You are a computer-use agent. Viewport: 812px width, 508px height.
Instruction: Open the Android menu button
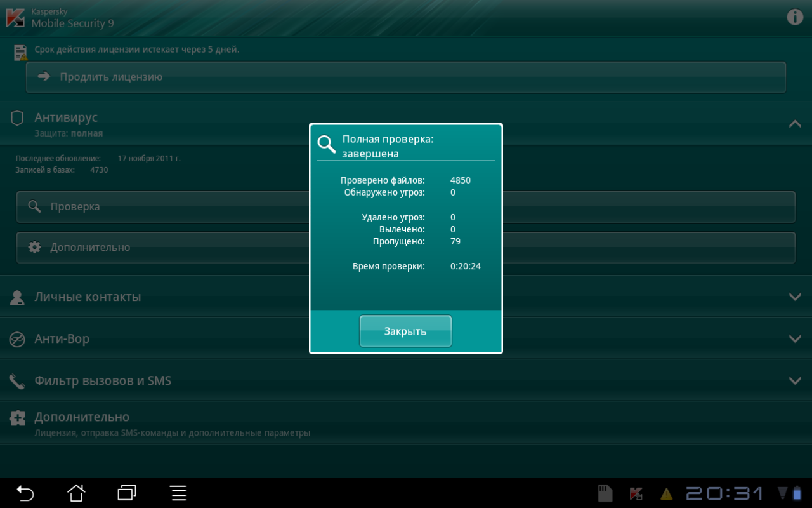point(178,493)
